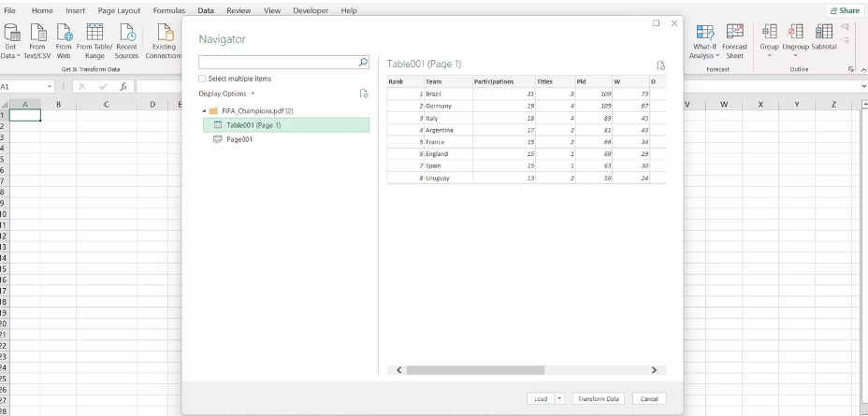This screenshot has height=416, width=868.
Task: Maximize the Navigator dialog
Action: click(656, 23)
